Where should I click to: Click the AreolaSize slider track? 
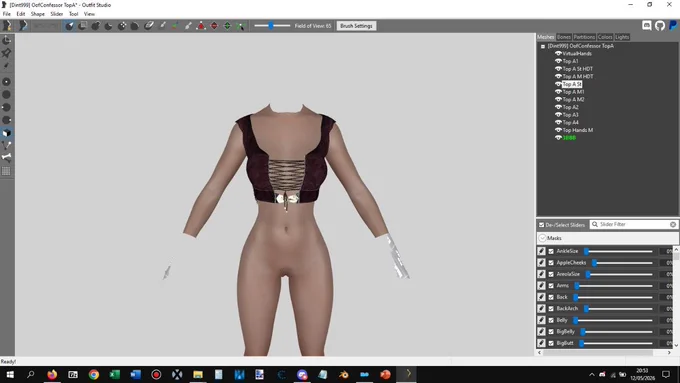click(618, 274)
